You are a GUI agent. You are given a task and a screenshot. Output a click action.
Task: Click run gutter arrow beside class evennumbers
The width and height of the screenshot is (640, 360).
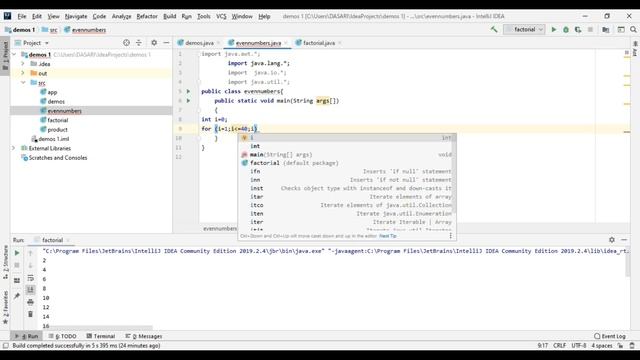(x=189, y=91)
